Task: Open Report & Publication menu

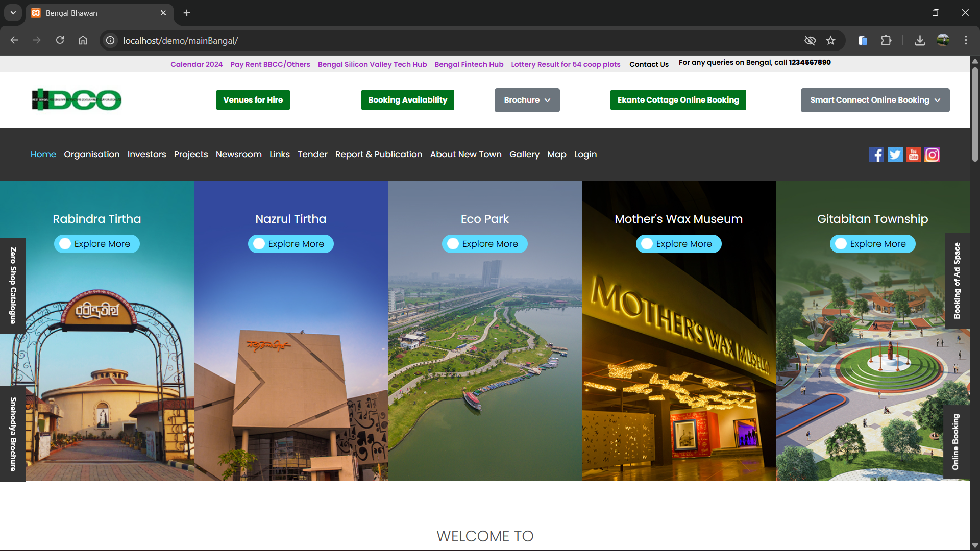Action: click(379, 154)
